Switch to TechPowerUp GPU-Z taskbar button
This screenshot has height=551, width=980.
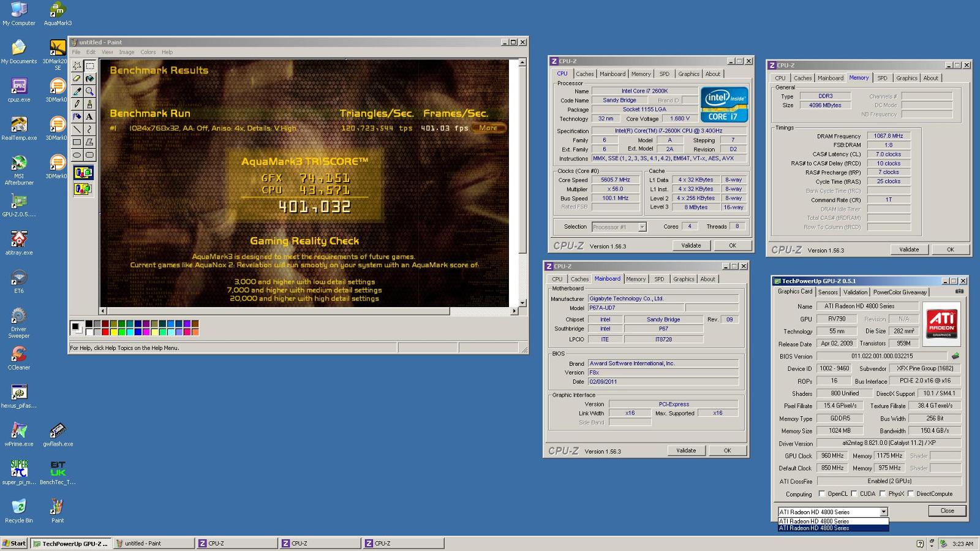[x=70, y=544]
